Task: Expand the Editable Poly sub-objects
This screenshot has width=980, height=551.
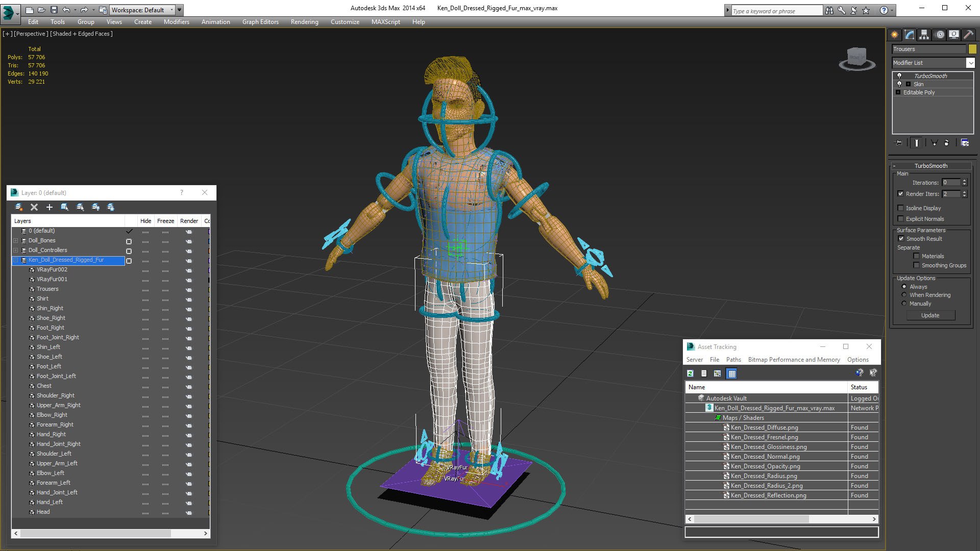Action: point(898,92)
